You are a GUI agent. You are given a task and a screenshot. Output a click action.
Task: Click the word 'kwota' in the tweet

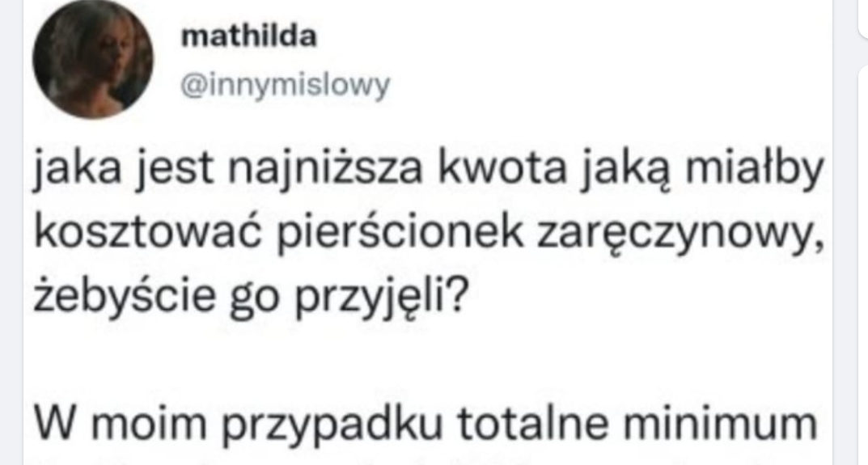pyautogui.click(x=502, y=169)
